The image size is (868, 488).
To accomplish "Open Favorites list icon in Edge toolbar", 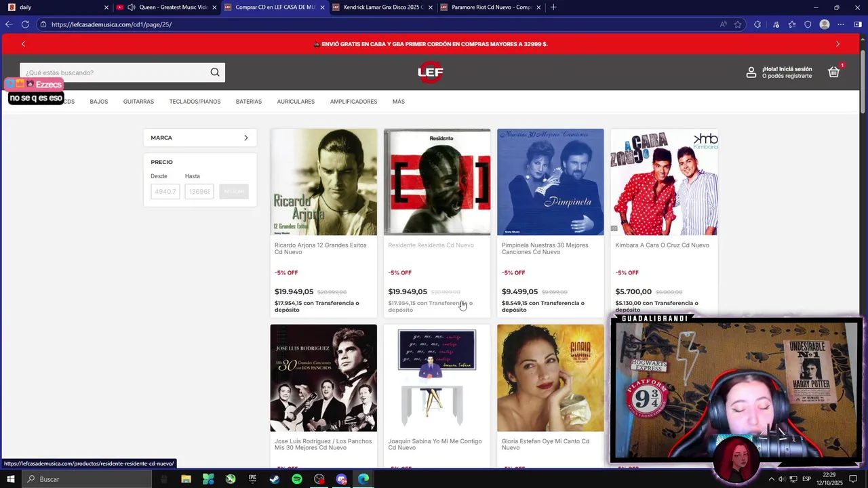I will [x=792, y=24].
